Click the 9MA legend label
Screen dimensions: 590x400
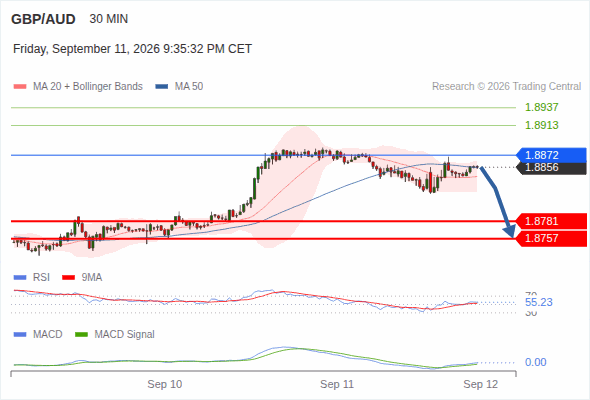(x=92, y=278)
